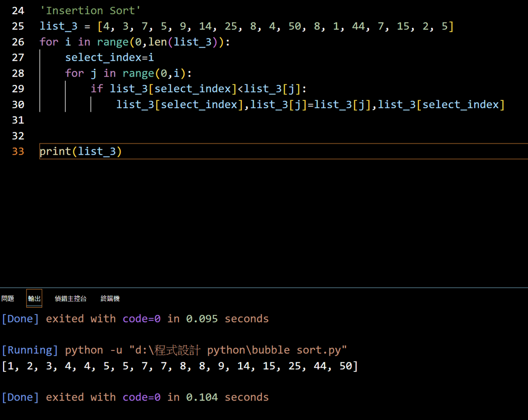528x420 pixels.
Task: Click line number 24 in the gutter
Action: pyautogui.click(x=18, y=10)
